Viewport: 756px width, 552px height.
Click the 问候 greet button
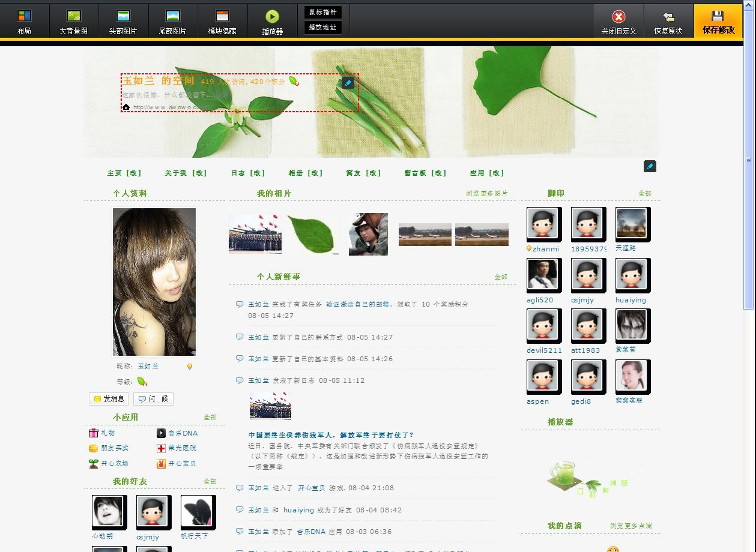[x=153, y=399]
